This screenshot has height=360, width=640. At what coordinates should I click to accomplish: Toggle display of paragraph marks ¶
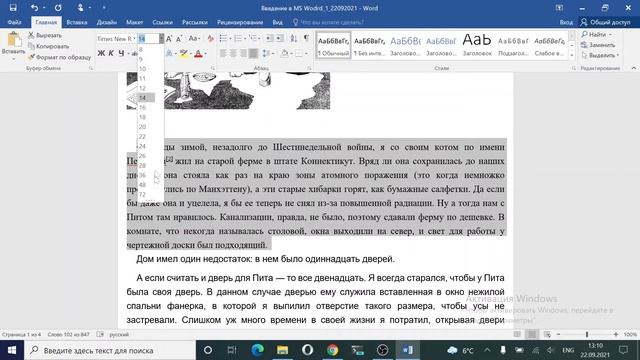(x=306, y=38)
